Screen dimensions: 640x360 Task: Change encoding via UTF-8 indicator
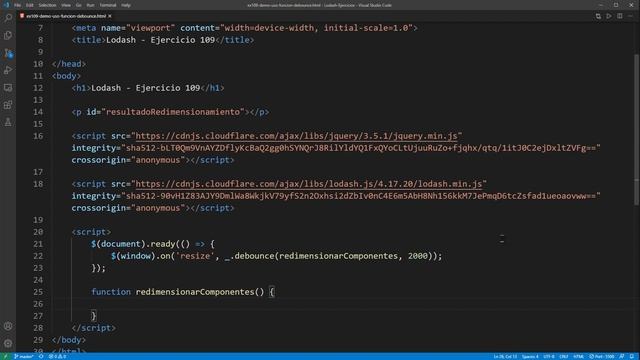[x=549, y=356]
